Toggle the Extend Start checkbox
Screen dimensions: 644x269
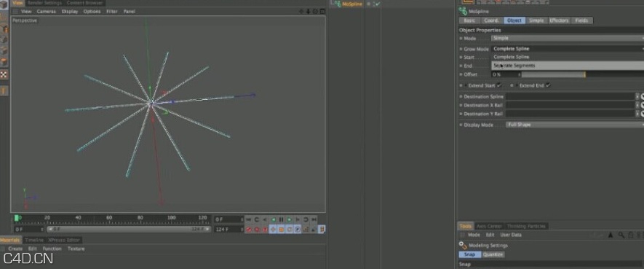click(x=499, y=85)
